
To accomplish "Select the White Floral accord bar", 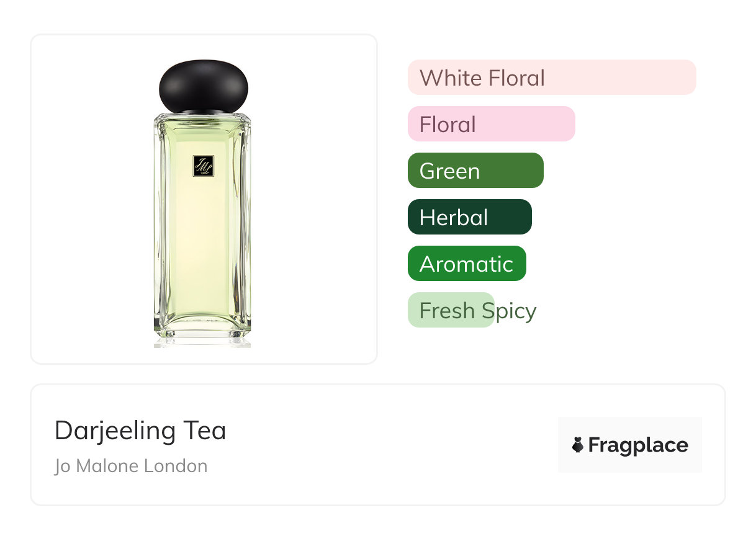I will pyautogui.click(x=551, y=78).
